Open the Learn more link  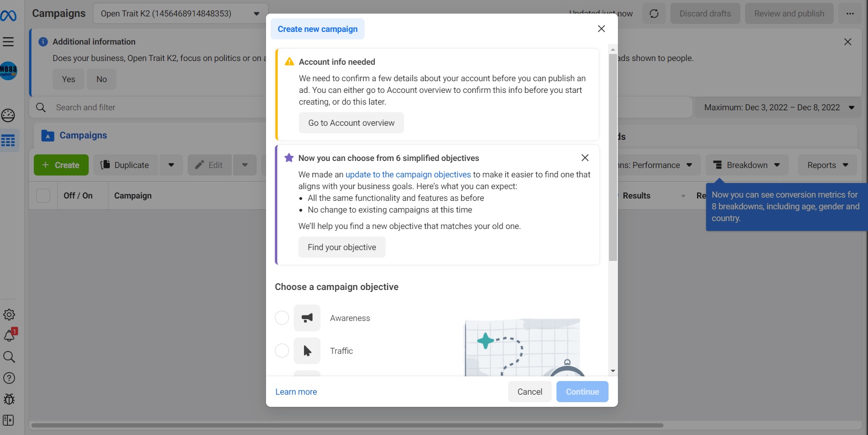pos(296,392)
